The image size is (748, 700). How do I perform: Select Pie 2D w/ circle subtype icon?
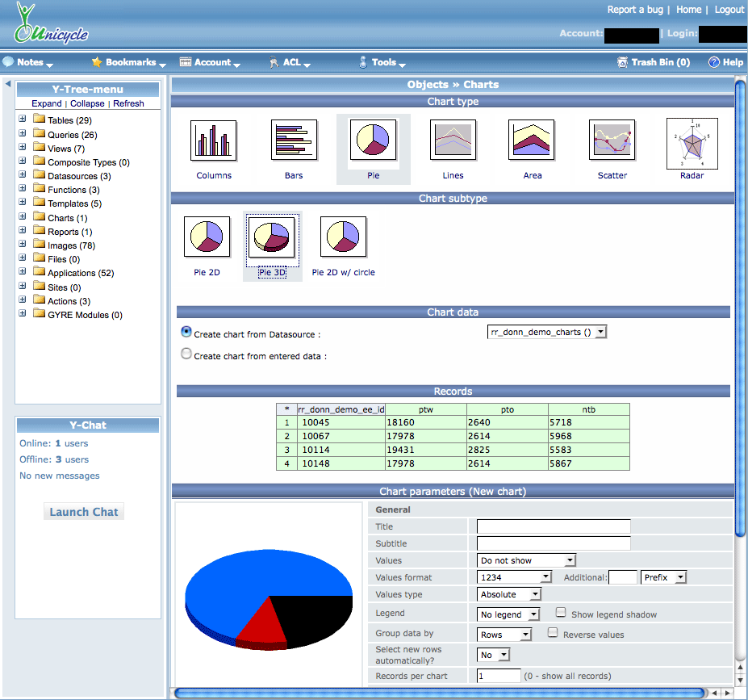point(343,237)
